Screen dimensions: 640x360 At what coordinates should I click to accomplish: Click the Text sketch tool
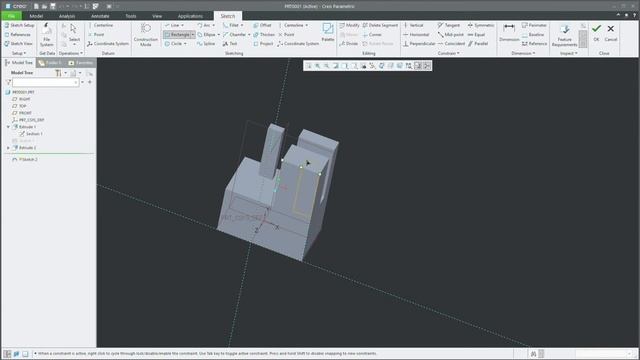230,44
